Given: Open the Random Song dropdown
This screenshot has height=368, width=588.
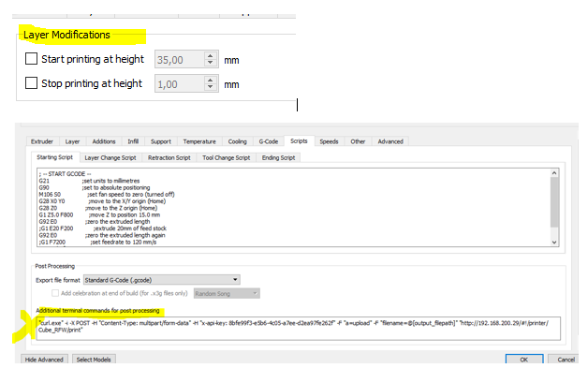Looking at the screenshot, I should click(227, 293).
